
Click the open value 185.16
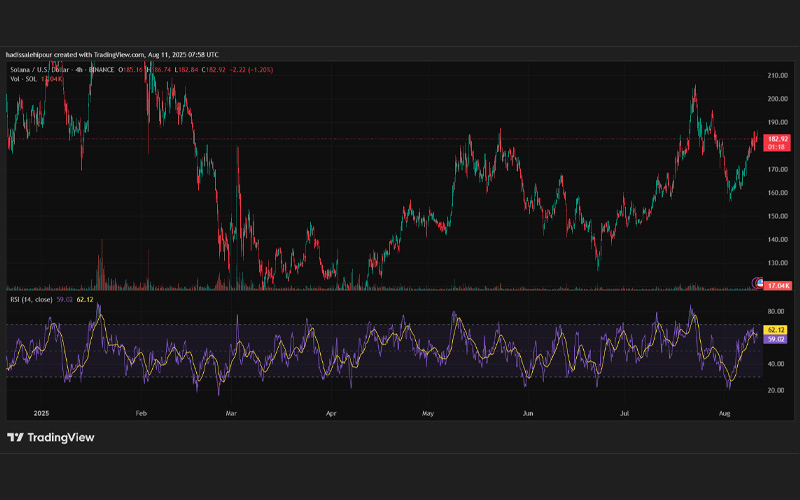[x=131, y=70]
